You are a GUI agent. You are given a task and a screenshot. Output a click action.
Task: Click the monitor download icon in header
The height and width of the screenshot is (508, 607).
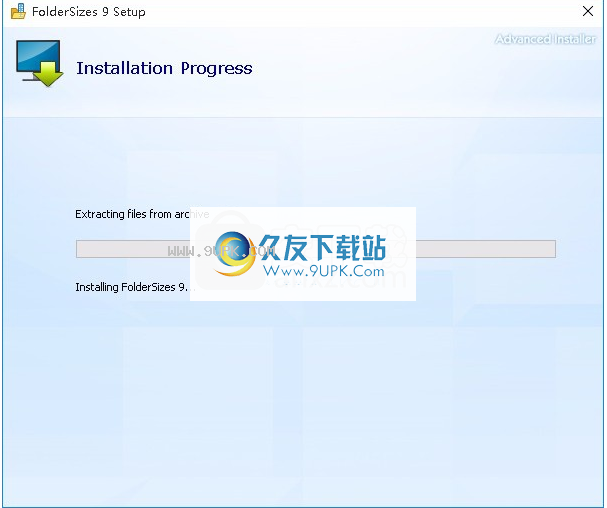[x=39, y=64]
